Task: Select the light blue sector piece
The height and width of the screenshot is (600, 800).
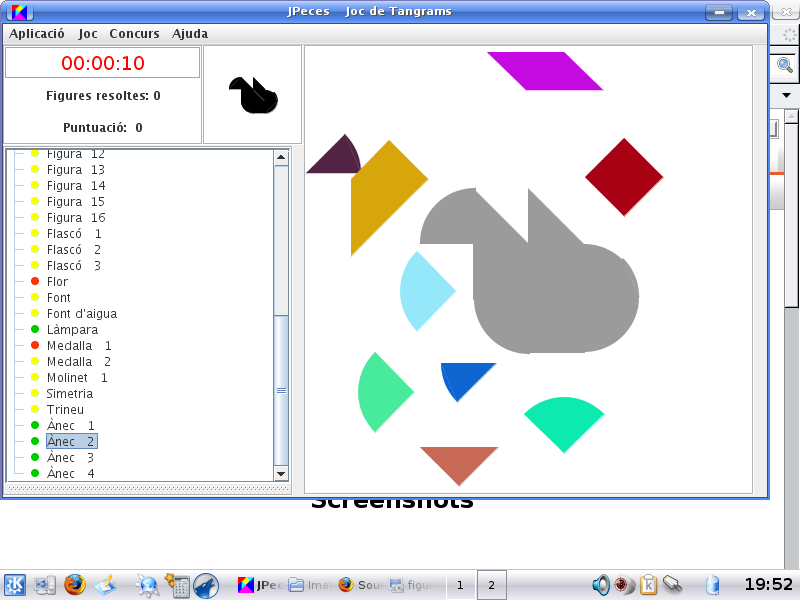Action: 424,291
